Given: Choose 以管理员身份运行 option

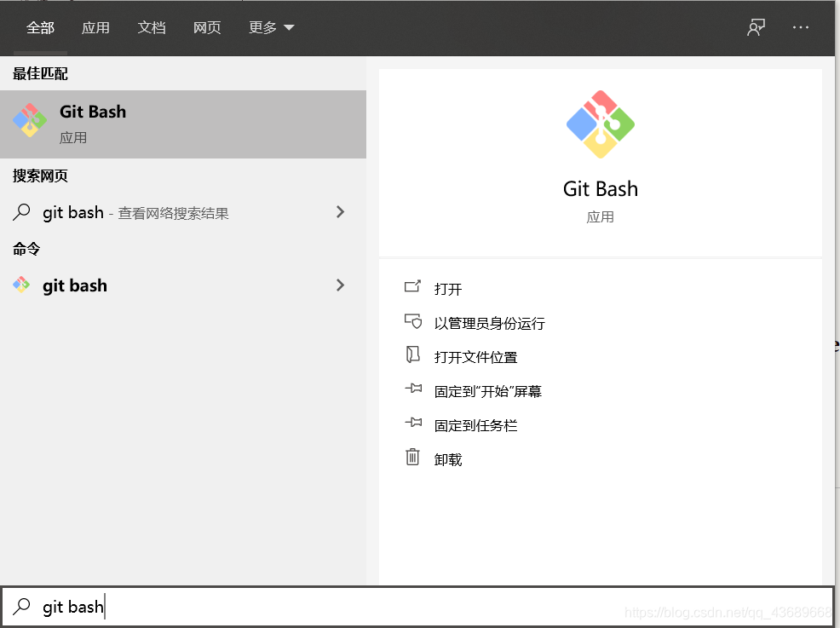Looking at the screenshot, I should 490,324.
